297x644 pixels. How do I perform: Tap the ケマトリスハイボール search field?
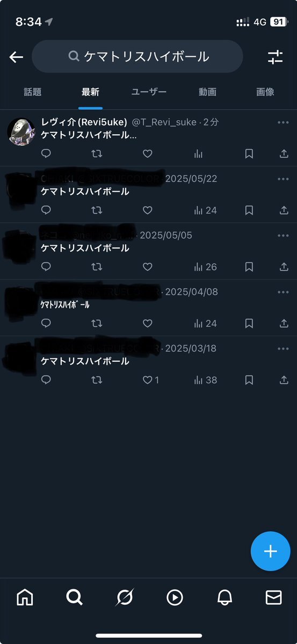(x=137, y=56)
